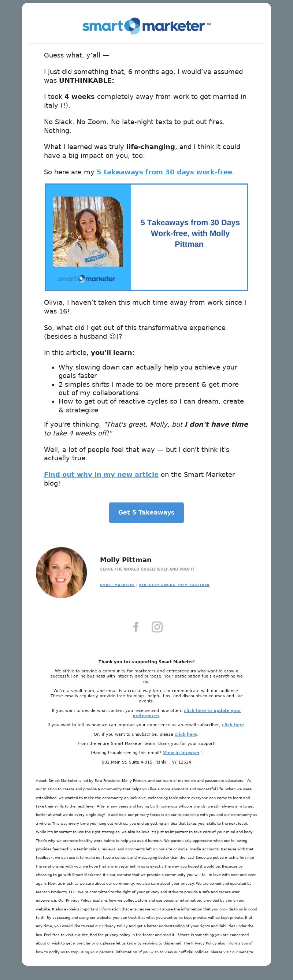Viewport: 293px width, 980px height.
Task: Click the mailing address '982 Main St.' text
Action: [146, 762]
